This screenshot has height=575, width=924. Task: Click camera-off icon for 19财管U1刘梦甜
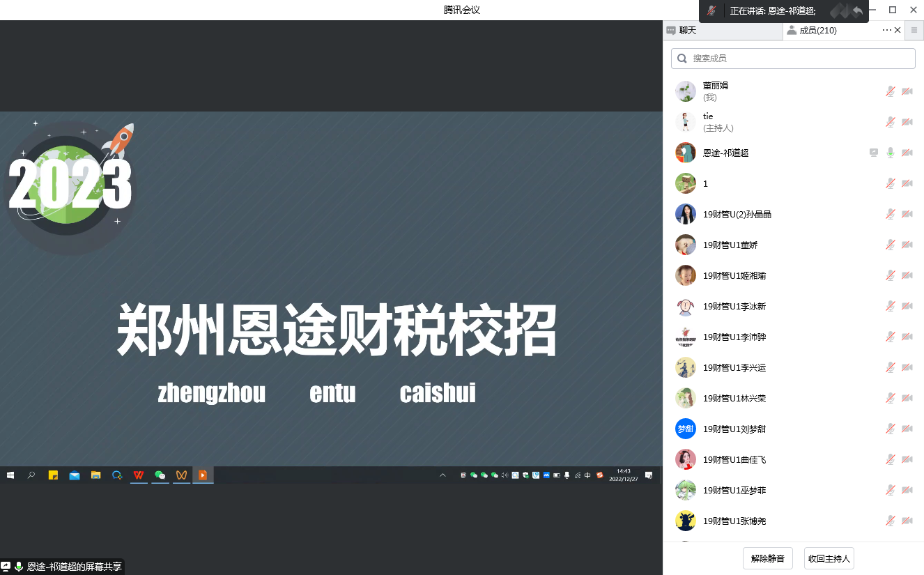click(907, 429)
